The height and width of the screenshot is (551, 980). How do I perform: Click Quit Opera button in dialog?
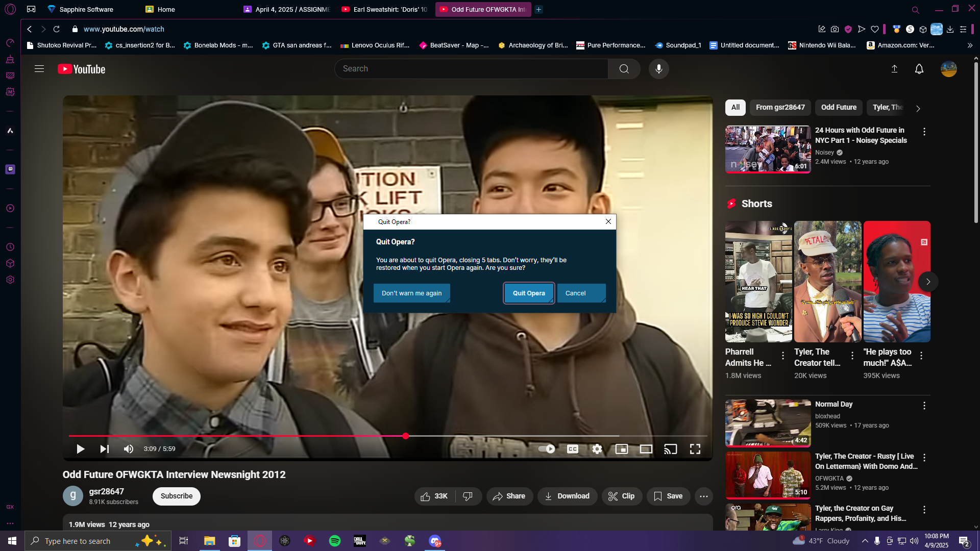[529, 293]
